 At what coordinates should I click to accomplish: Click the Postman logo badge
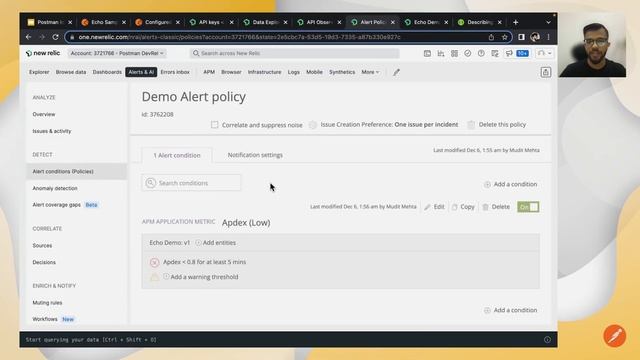[615, 336]
